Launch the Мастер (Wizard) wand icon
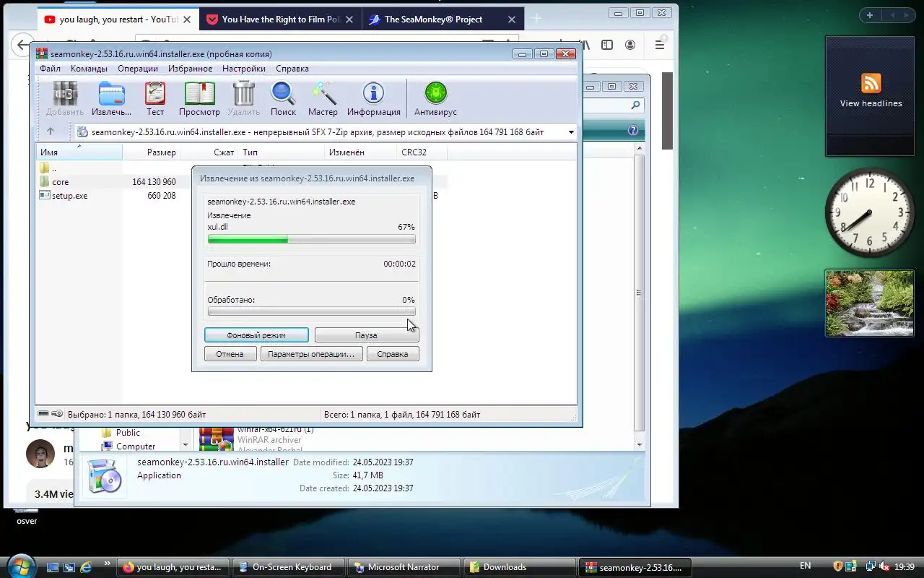This screenshot has height=578, width=924. 323,99
